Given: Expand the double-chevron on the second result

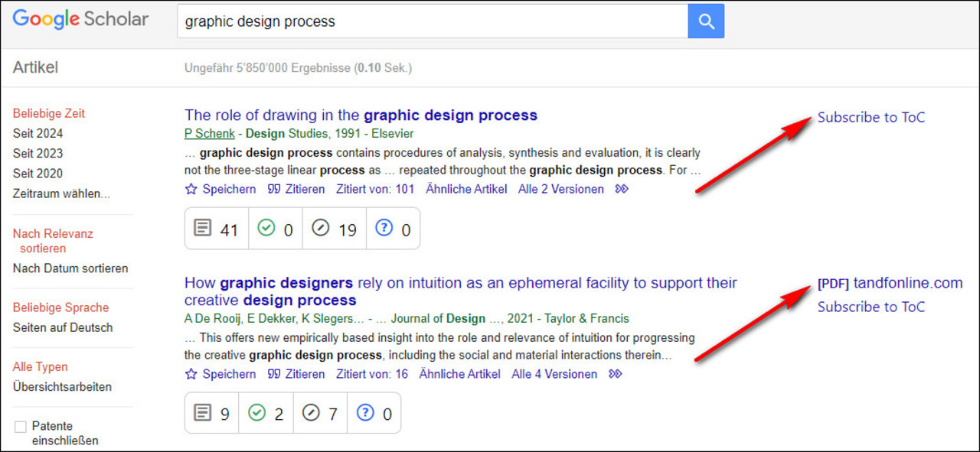Looking at the screenshot, I should [x=615, y=374].
